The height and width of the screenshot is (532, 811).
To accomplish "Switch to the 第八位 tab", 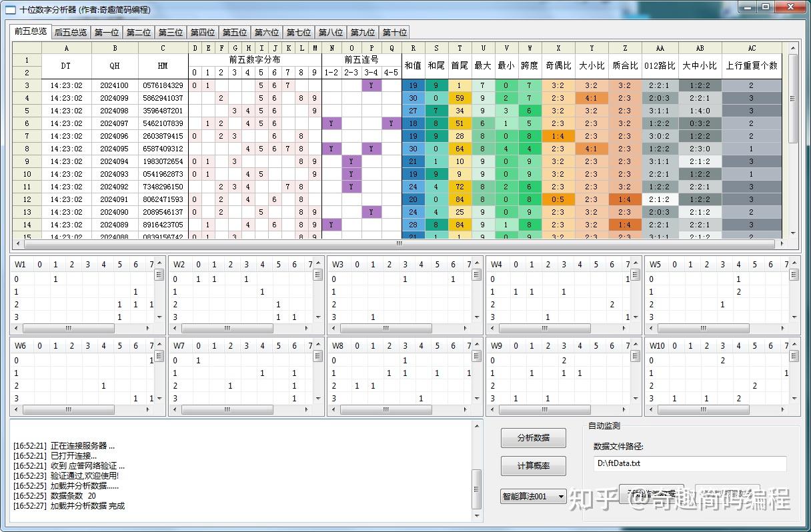I will [x=331, y=32].
